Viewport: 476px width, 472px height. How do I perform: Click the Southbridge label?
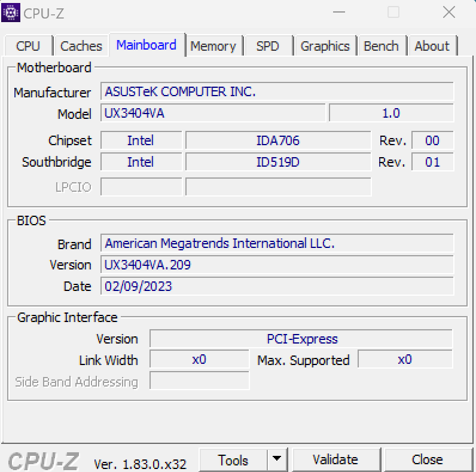56,163
